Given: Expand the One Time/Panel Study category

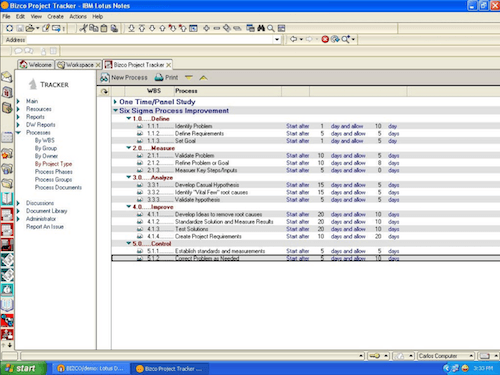Looking at the screenshot, I should click(x=115, y=102).
